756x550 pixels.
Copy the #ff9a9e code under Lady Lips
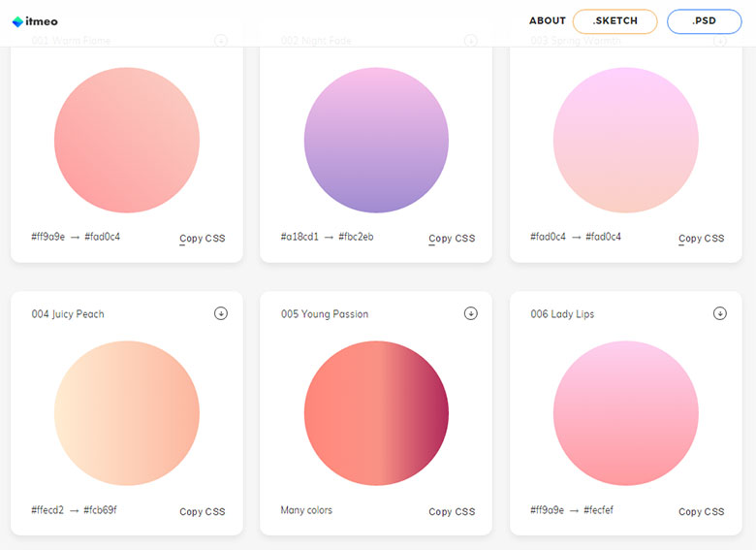548,510
